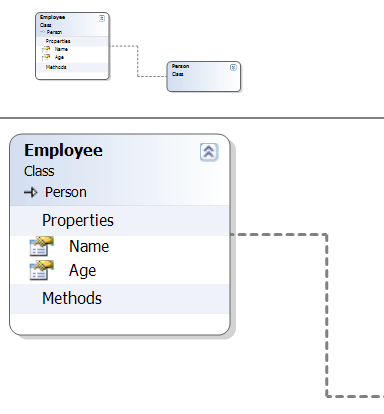The height and width of the screenshot is (414, 384).
Task: Collapse the small Employee box at top
Action: click(102, 18)
